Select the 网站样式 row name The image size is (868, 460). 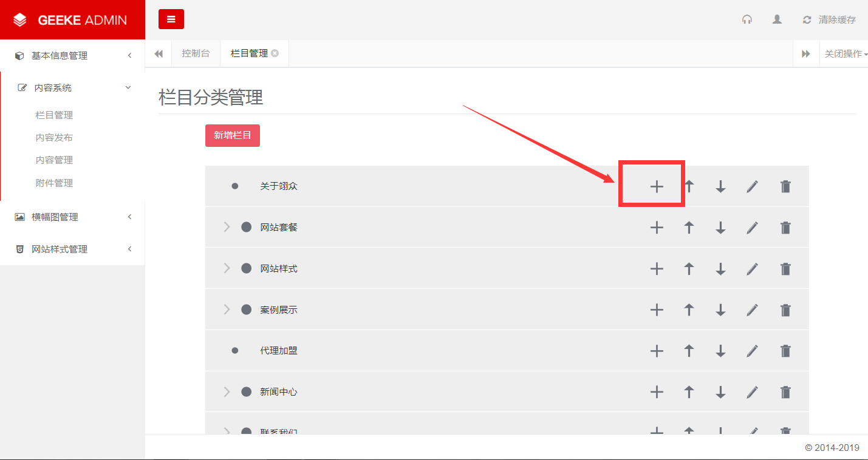[x=279, y=269]
